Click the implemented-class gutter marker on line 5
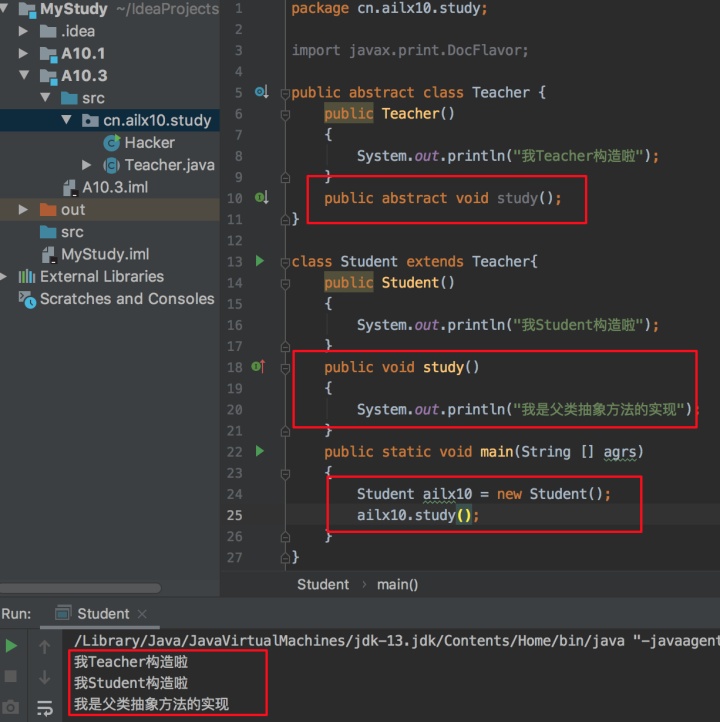Image resolution: width=720 pixels, height=722 pixels. 261,92
